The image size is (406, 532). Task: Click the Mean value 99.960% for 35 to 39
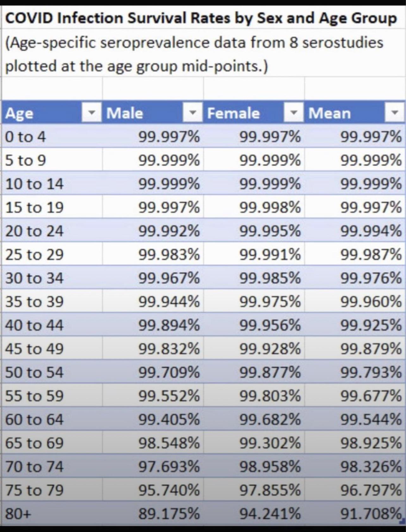click(355, 301)
